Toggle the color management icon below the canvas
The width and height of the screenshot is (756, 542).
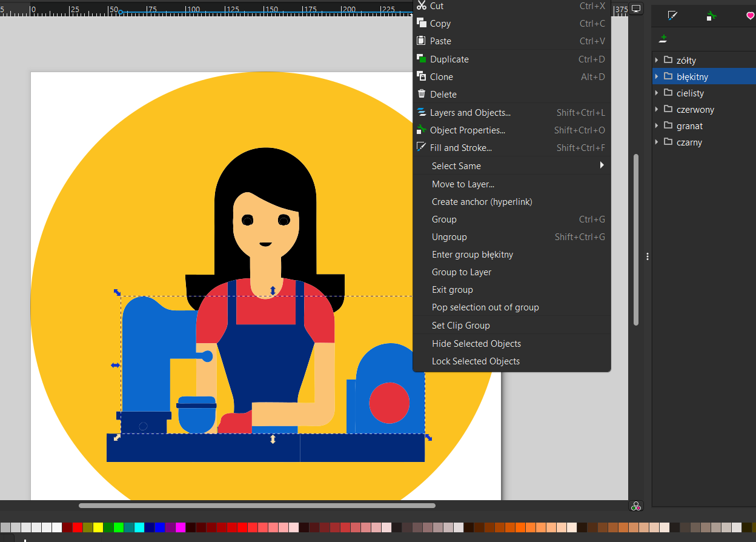click(x=635, y=506)
